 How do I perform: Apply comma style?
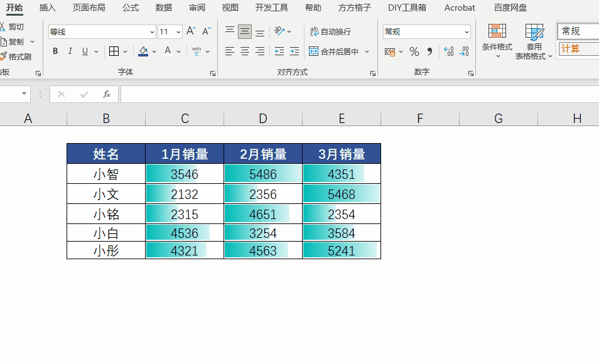[x=429, y=51]
